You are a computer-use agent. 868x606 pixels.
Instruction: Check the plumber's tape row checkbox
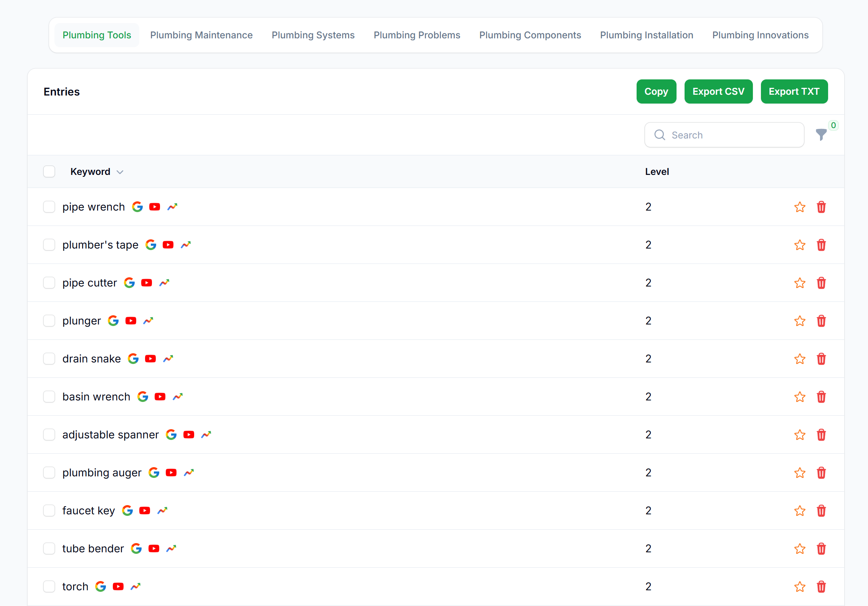[x=49, y=245]
